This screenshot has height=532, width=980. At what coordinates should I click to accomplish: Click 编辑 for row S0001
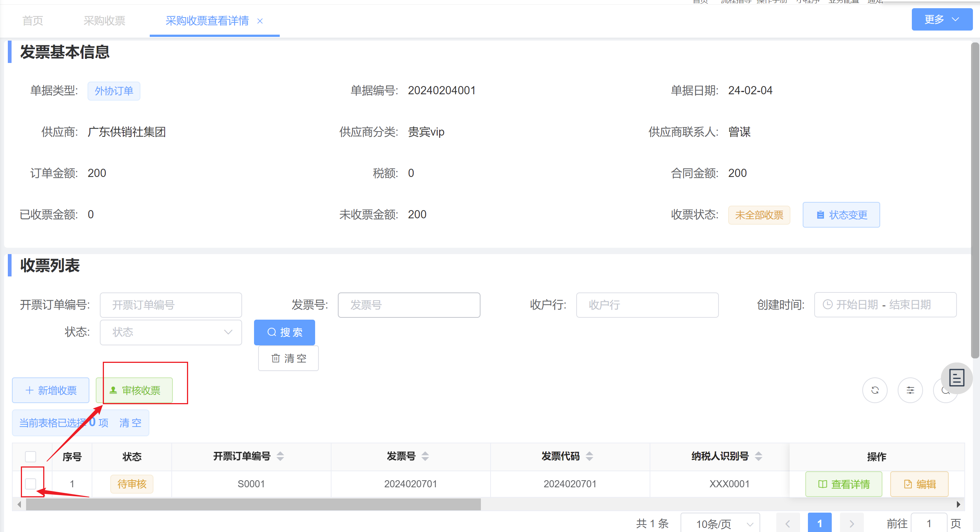(919, 484)
